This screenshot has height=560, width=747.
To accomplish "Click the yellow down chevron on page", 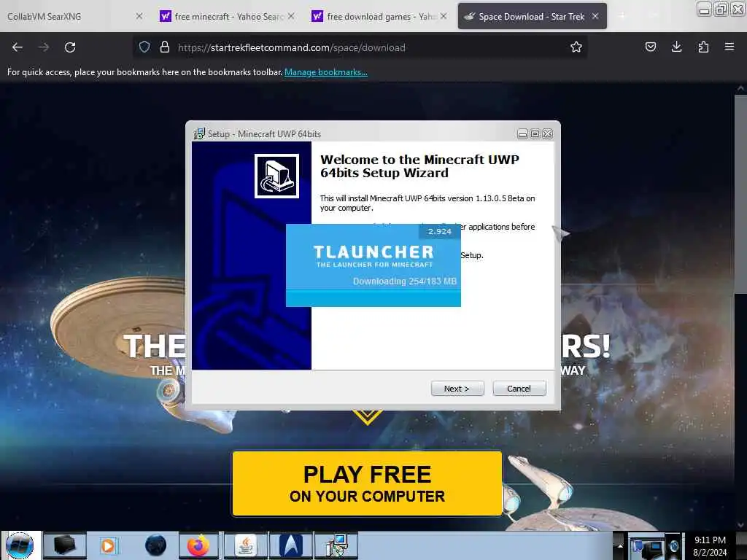I will click(368, 417).
